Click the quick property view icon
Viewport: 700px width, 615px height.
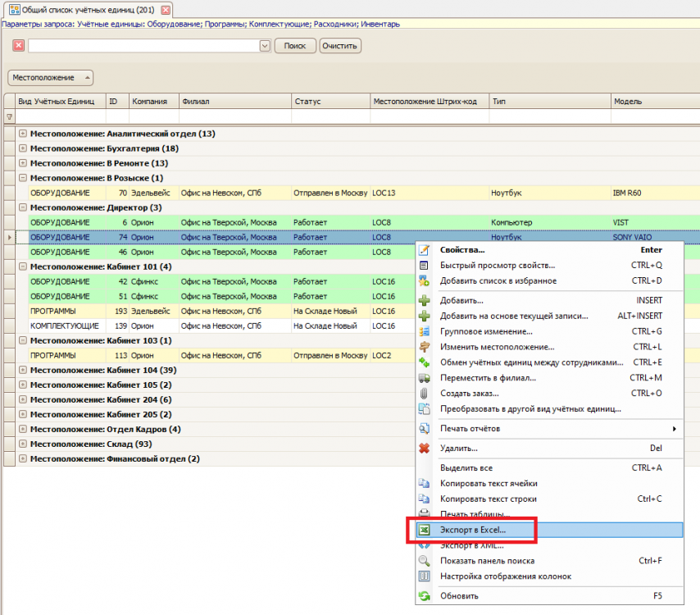(x=424, y=266)
